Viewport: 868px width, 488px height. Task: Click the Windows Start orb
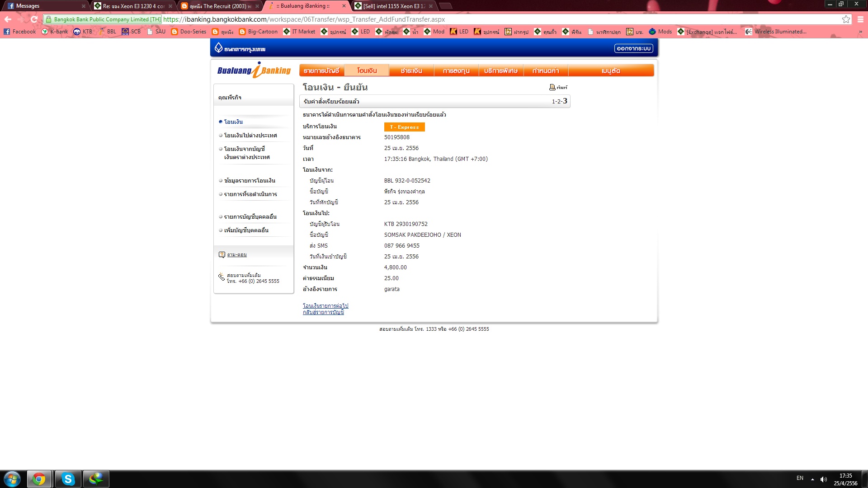tap(12, 479)
